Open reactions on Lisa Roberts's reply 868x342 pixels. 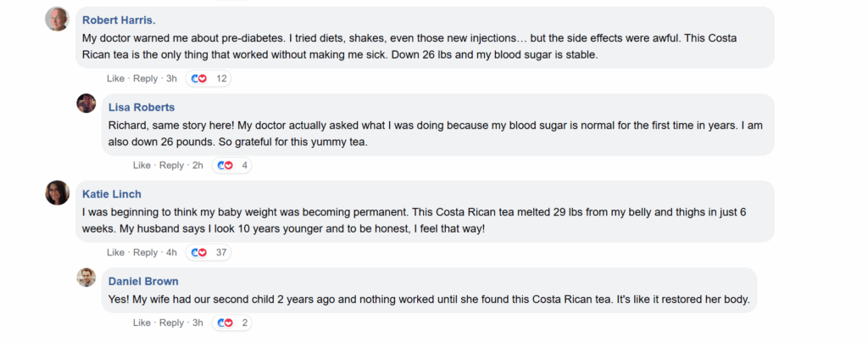[x=235, y=165]
